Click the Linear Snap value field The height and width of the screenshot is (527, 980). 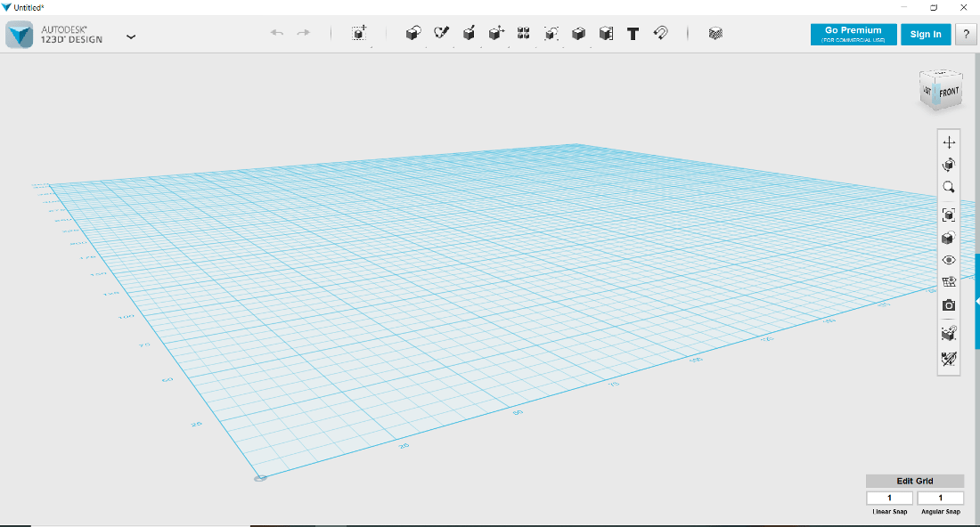[x=889, y=499]
